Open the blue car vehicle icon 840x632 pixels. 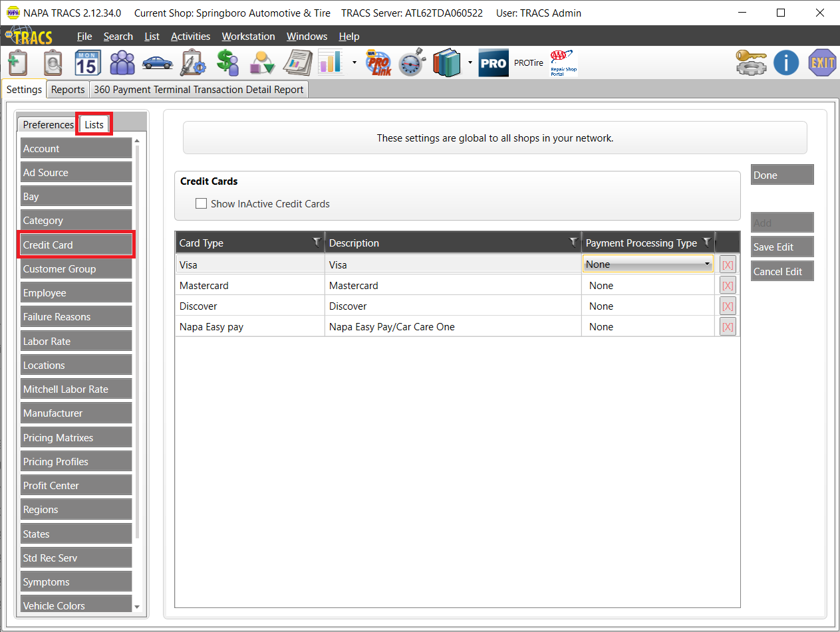pyautogui.click(x=158, y=64)
